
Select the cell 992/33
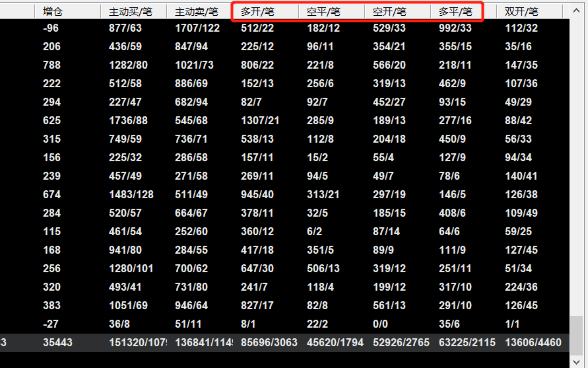[455, 28]
